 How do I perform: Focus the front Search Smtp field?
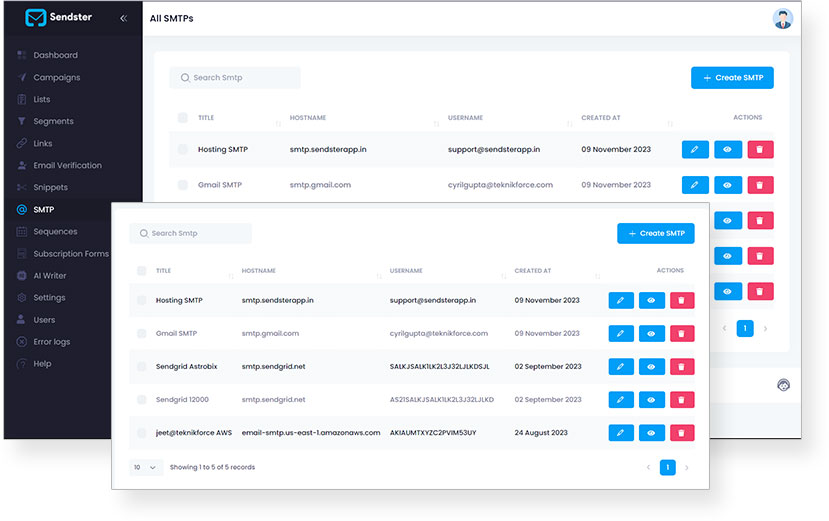point(190,233)
